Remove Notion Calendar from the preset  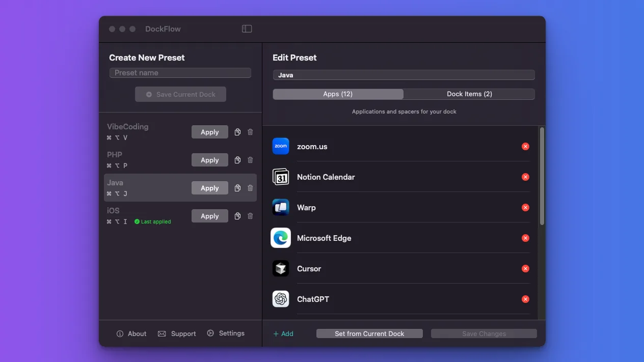coord(525,177)
